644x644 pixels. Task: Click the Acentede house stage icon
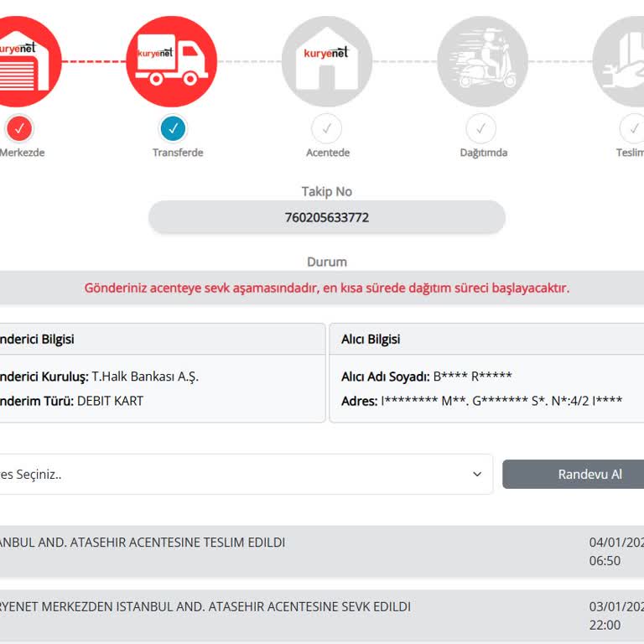point(327,61)
